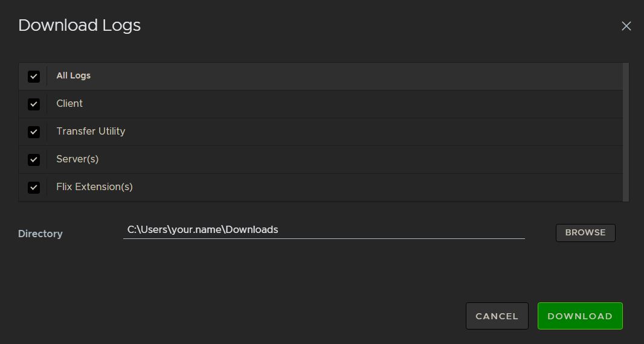Image resolution: width=644 pixels, height=344 pixels.
Task: Select the Client row label
Action: coord(69,103)
